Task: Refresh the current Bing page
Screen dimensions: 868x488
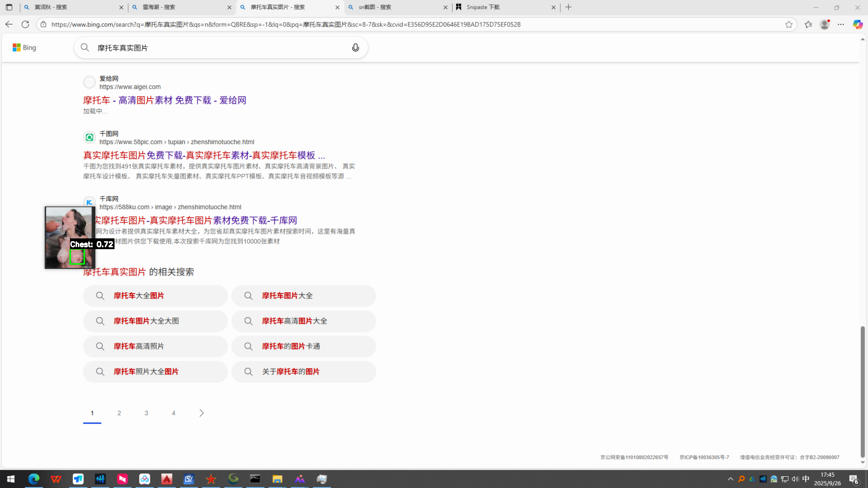Action: click(x=25, y=24)
